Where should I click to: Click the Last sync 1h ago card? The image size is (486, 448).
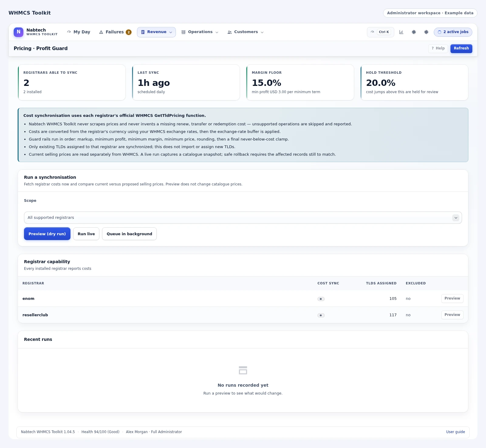pos(186,82)
